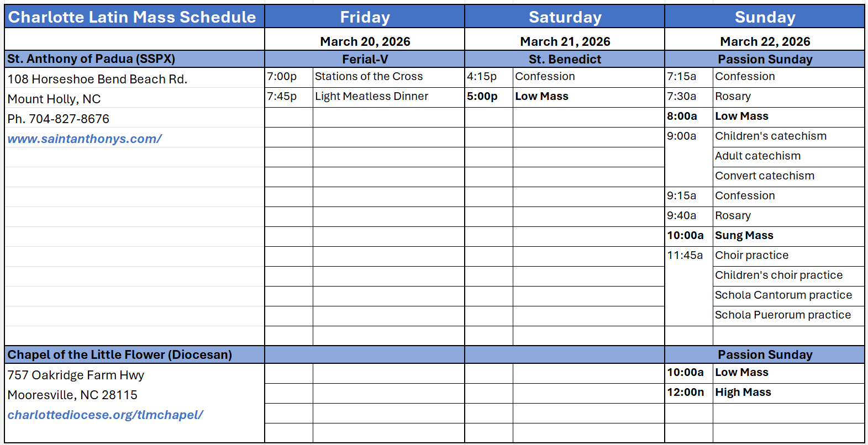Select the St. Benedict feast cell

pyautogui.click(x=565, y=59)
